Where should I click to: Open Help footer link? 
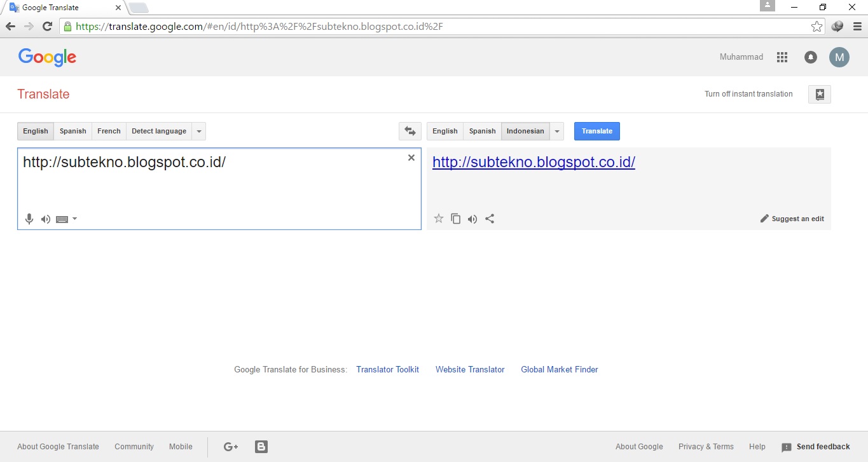(x=757, y=447)
